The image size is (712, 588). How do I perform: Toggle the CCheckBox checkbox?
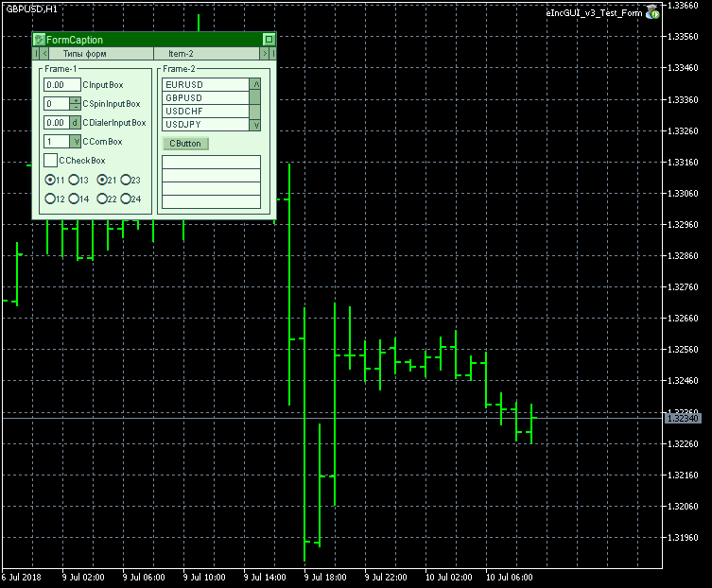click(x=50, y=161)
